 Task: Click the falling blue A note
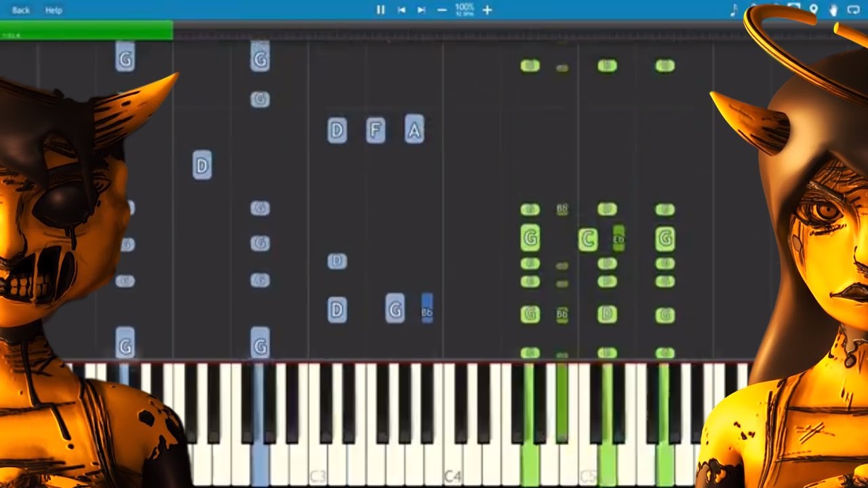point(414,129)
